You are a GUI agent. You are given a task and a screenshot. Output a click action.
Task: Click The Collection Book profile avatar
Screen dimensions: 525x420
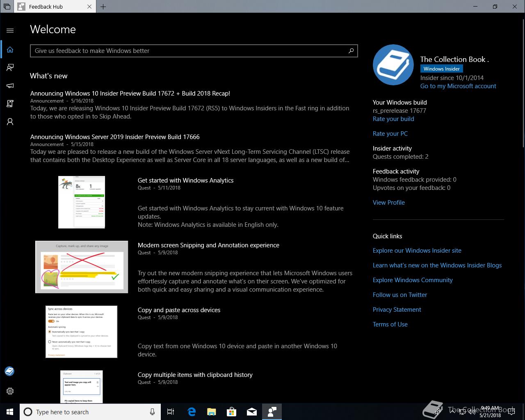(x=393, y=65)
